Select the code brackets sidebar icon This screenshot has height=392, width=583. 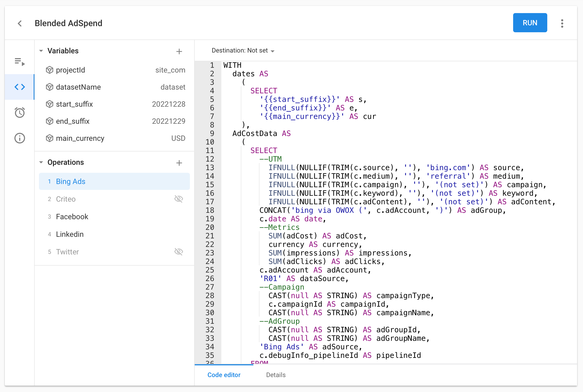(x=20, y=87)
